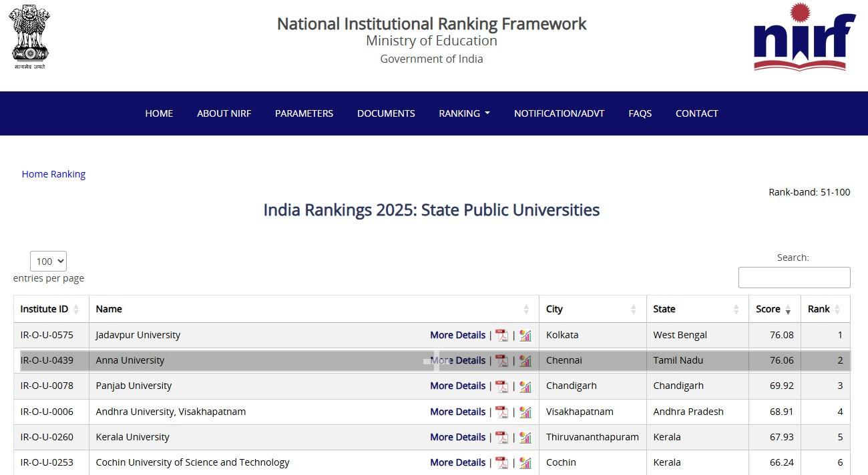
Task: Open PDF icon for Kerala University
Action: tap(501, 437)
